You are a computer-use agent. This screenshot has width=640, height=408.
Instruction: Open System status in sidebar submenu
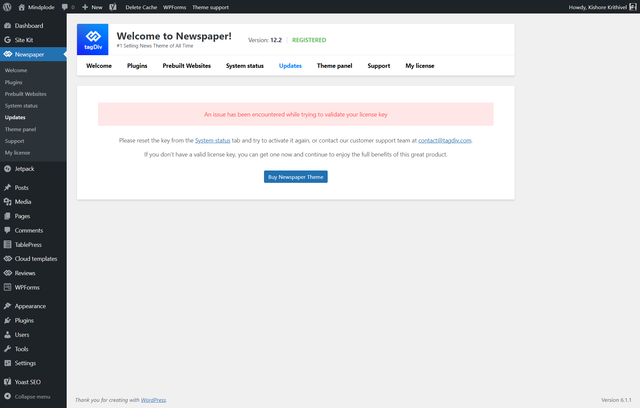pyautogui.click(x=21, y=106)
